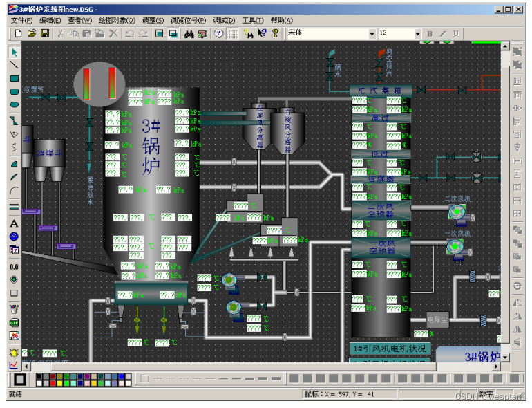The height and width of the screenshot is (408, 532).
Task: Toggle the full-screen window toolbar button
Action: pyautogui.click(x=159, y=33)
